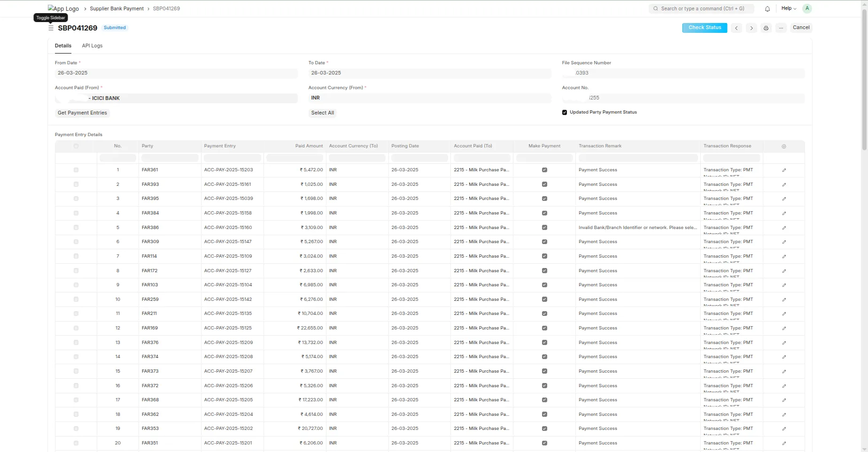
Task: Focus the search or command bar
Action: click(702, 8)
